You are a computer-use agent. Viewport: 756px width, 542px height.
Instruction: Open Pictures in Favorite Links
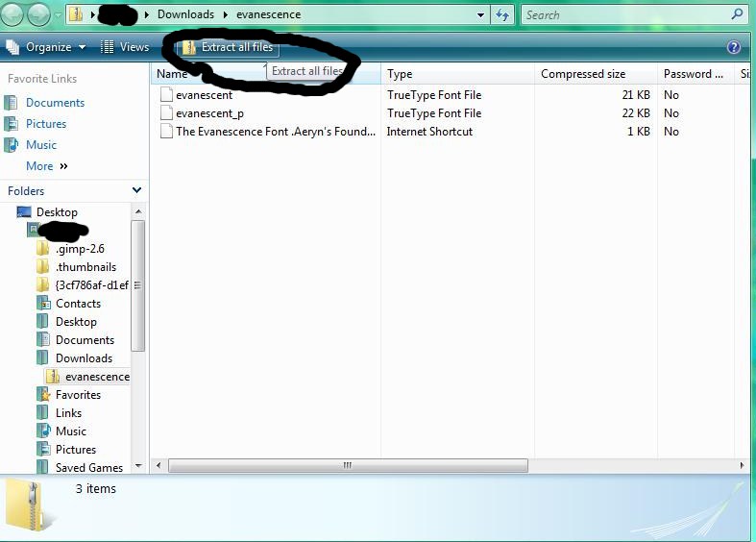[x=46, y=124]
